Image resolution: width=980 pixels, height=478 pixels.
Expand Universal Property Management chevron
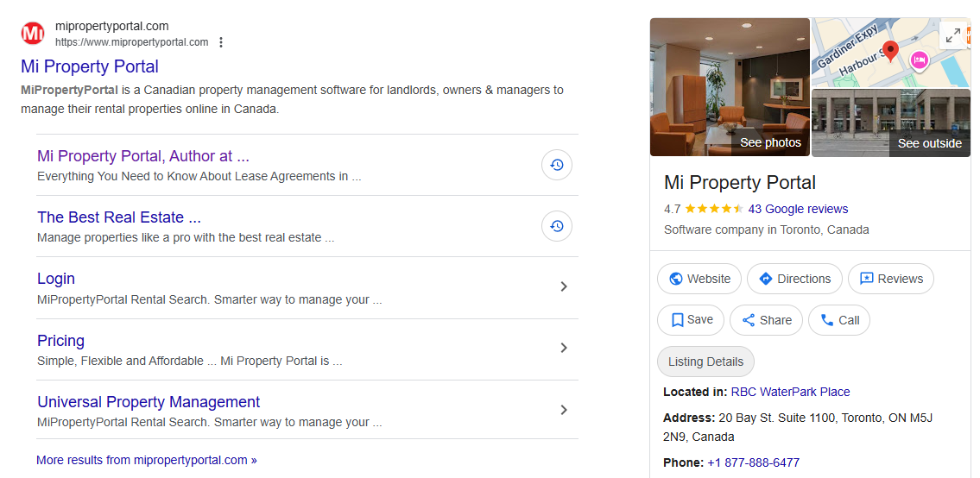coord(564,410)
